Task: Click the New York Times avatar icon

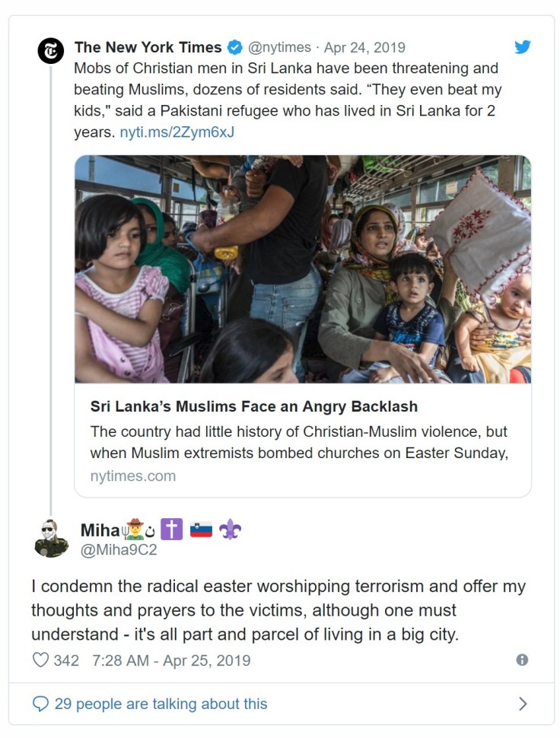Action: pyautogui.click(x=51, y=52)
